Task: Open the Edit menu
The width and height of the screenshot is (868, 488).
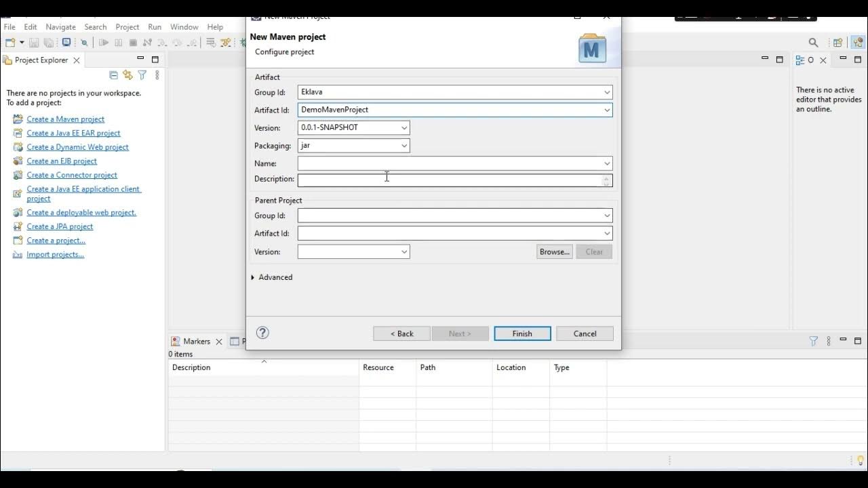Action: pos(31,27)
